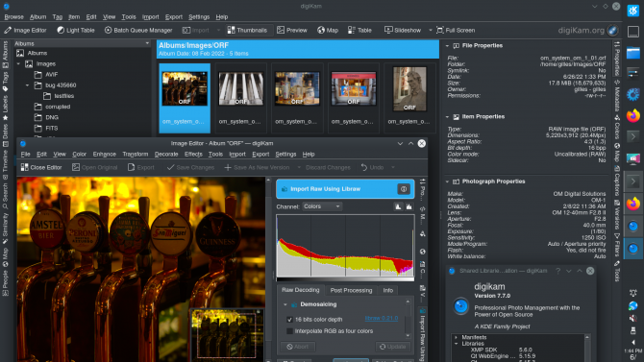Collapse the bug 435660 folder
The image size is (644, 362).
(28, 85)
